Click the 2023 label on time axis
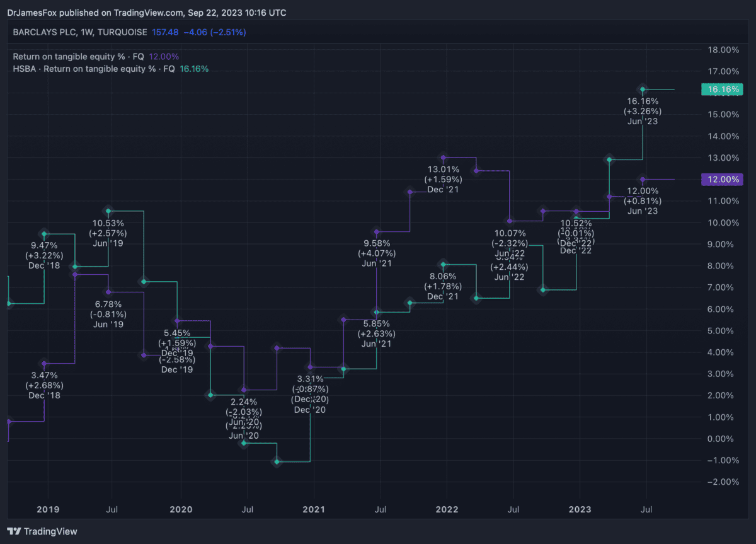756x544 pixels. coord(580,508)
